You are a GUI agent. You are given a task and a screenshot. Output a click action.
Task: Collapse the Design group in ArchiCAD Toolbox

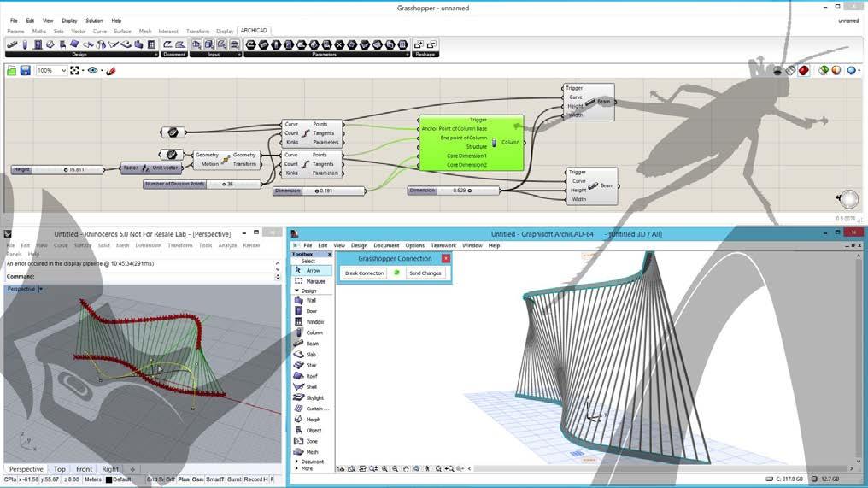[x=296, y=291]
